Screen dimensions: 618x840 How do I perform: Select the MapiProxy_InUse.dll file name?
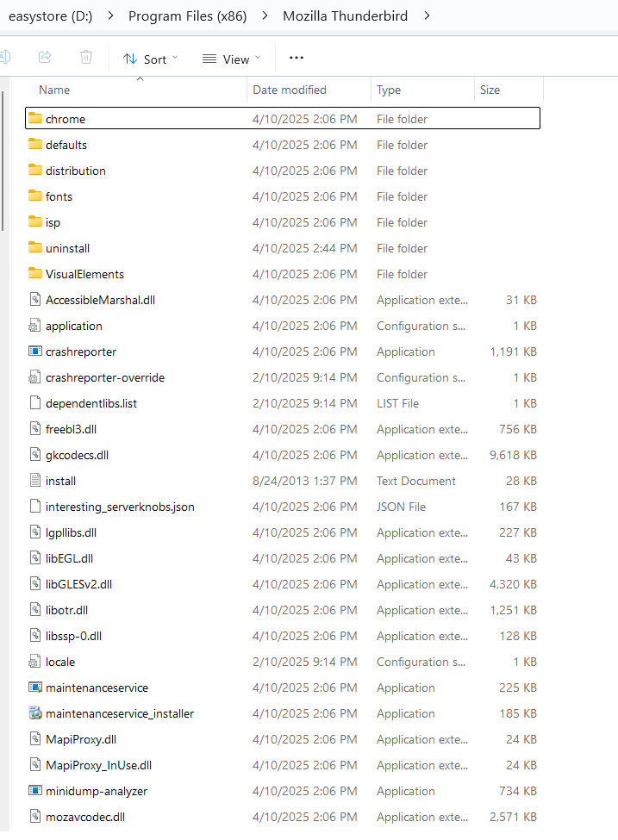(98, 765)
